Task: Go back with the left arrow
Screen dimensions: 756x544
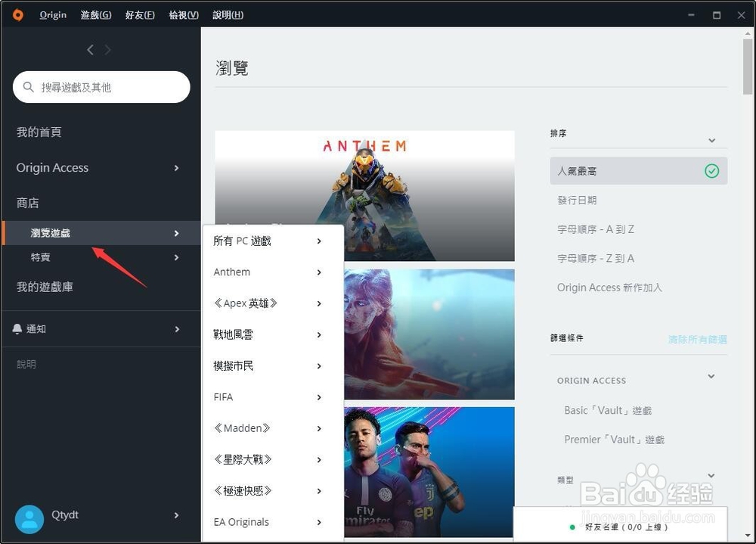Action: coord(90,50)
